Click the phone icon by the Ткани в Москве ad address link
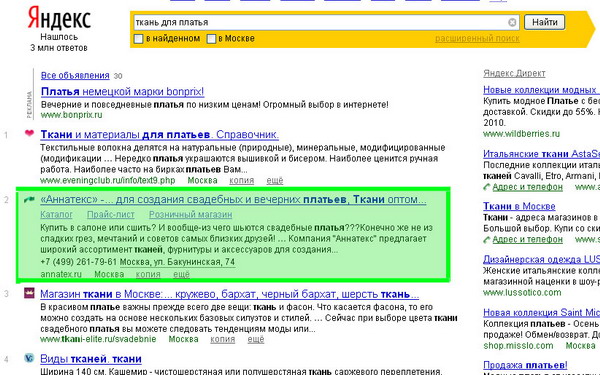The height and width of the screenshot is (375, 600). click(x=487, y=240)
